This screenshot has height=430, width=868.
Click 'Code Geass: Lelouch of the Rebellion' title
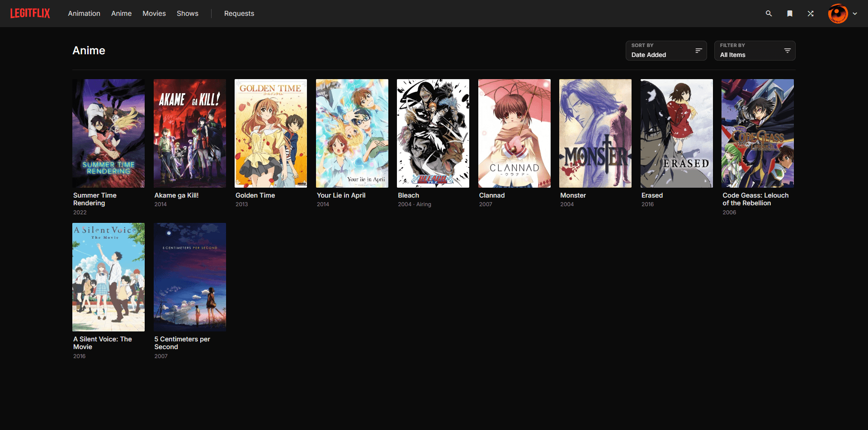pos(755,199)
